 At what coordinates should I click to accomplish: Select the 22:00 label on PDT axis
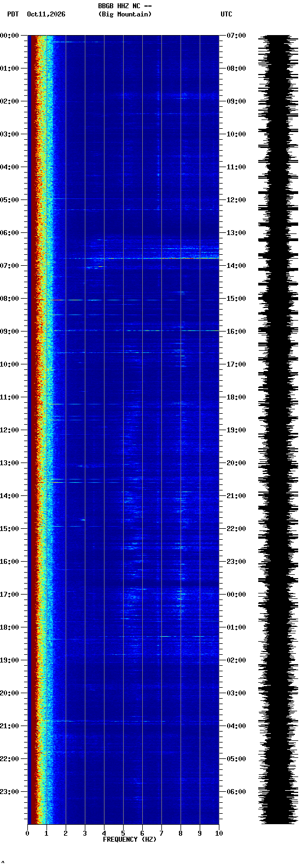pos(9,759)
